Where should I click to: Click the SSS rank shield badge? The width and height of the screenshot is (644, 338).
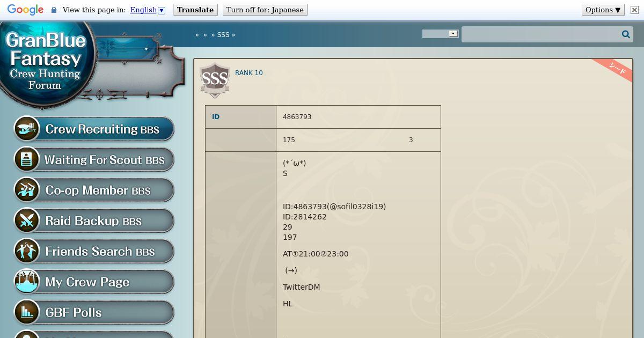point(215,80)
